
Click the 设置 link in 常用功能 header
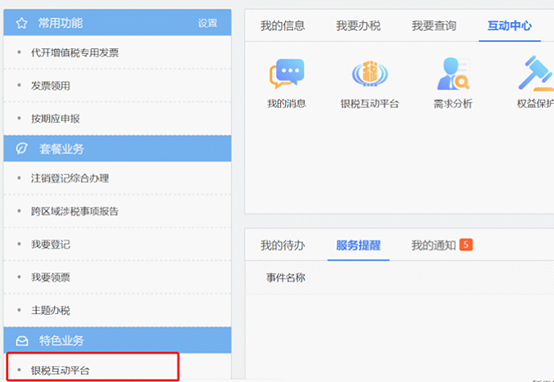pyautogui.click(x=207, y=23)
